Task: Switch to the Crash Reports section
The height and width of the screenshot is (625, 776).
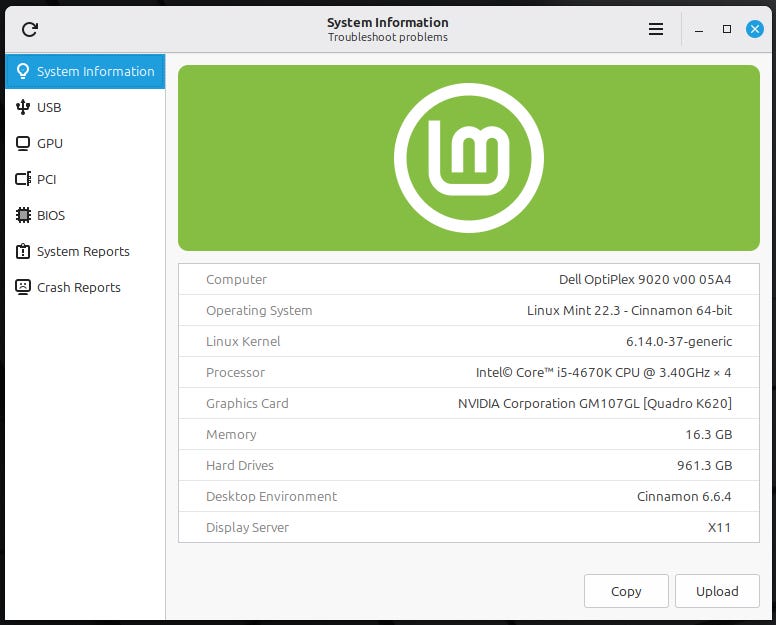Action: pos(79,287)
